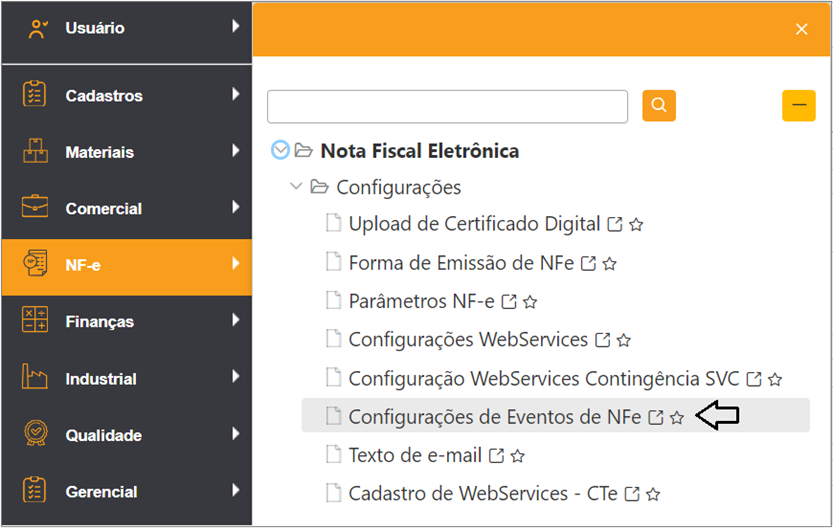This screenshot has height=529, width=833.
Task: Click the Qualidade badge icon in sidebar
Action: (35, 433)
